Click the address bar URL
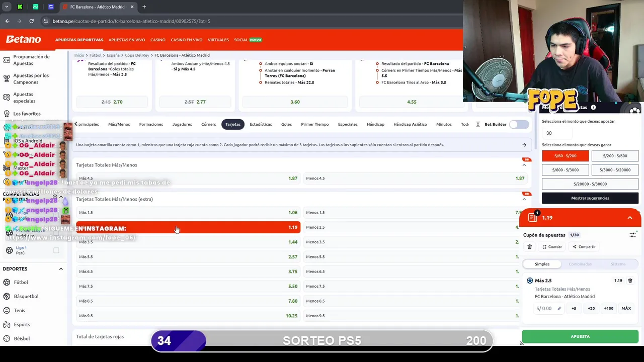The height and width of the screenshot is (362, 644). click(x=131, y=21)
